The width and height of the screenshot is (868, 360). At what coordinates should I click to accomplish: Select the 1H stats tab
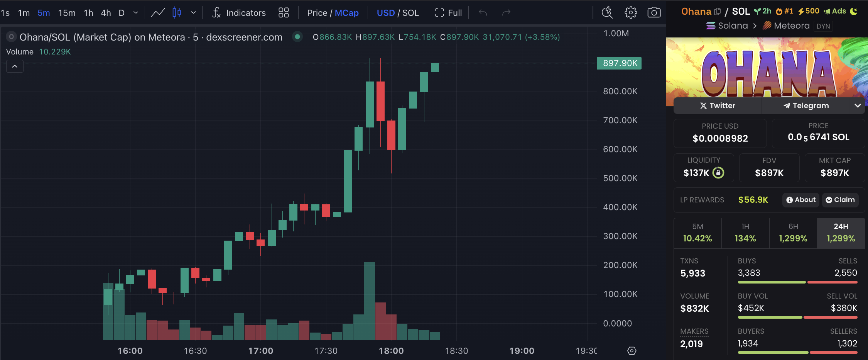coord(745,233)
